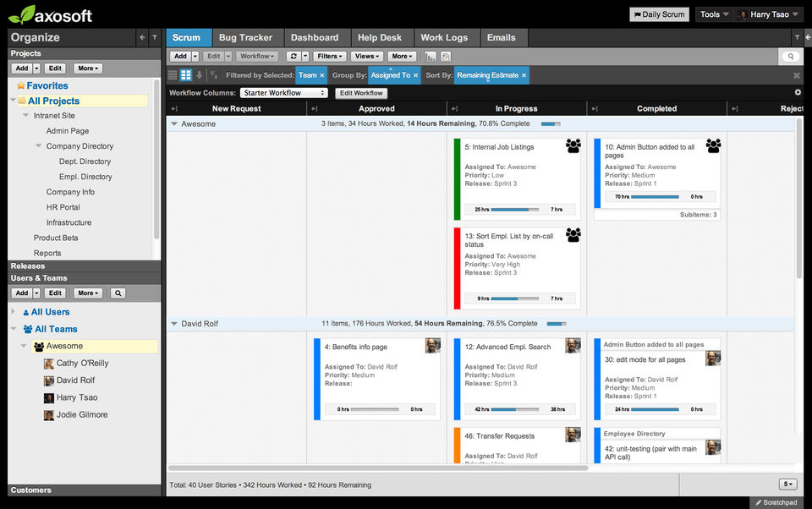Viewport: 812px width, 509px height.
Task: Collapse the Approved column icon
Action: pyautogui.click(x=315, y=109)
